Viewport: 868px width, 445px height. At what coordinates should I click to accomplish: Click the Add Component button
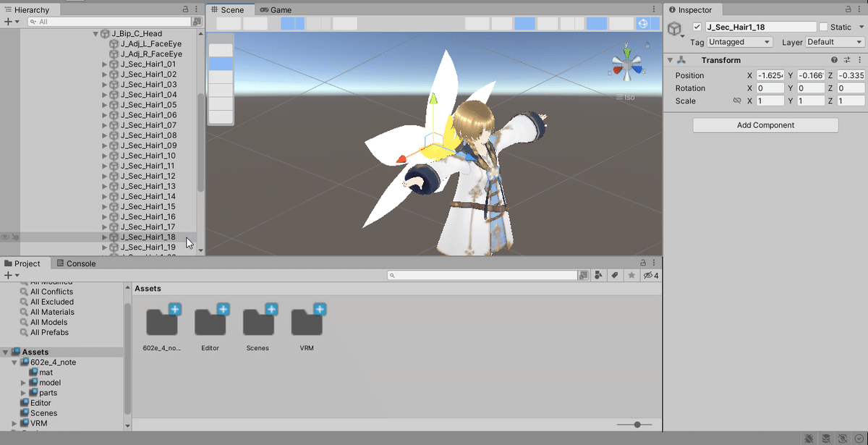(x=765, y=125)
